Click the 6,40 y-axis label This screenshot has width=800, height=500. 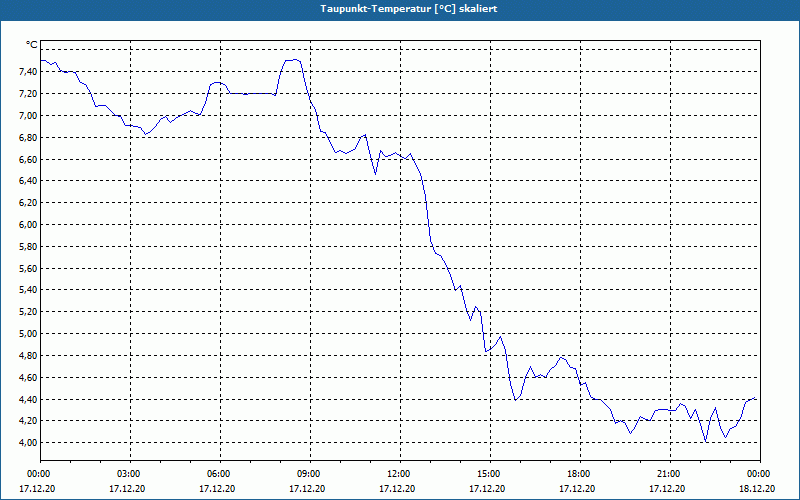(x=28, y=181)
